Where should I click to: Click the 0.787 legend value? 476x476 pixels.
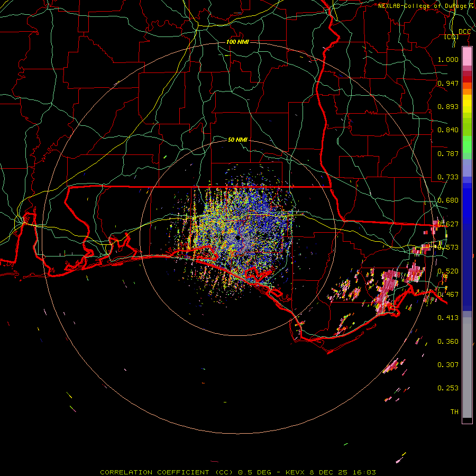coord(448,153)
